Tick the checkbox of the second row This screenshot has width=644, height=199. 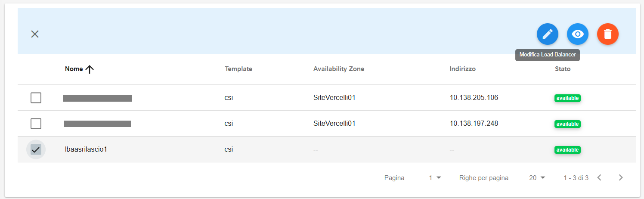36,124
